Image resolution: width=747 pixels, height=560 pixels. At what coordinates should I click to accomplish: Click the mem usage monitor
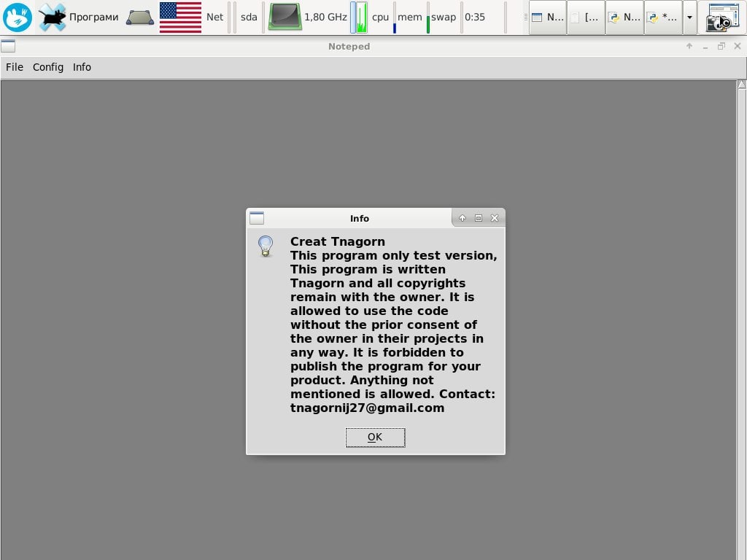pyautogui.click(x=410, y=17)
